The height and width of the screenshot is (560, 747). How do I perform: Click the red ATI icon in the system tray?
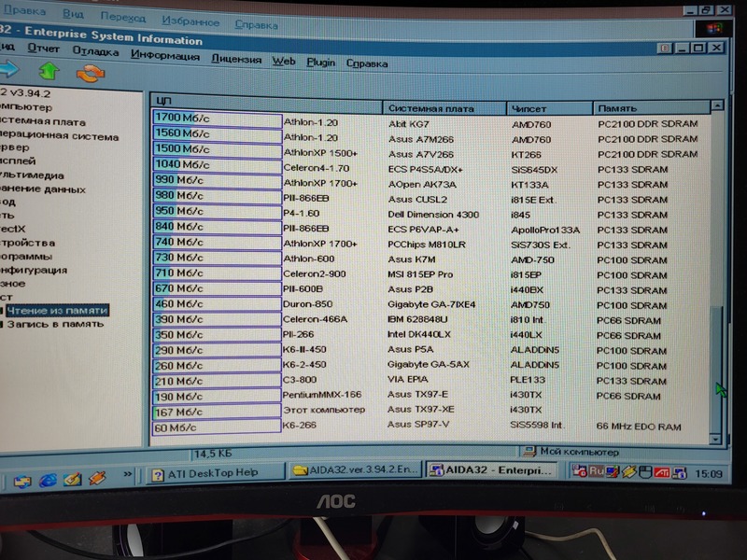(x=661, y=473)
